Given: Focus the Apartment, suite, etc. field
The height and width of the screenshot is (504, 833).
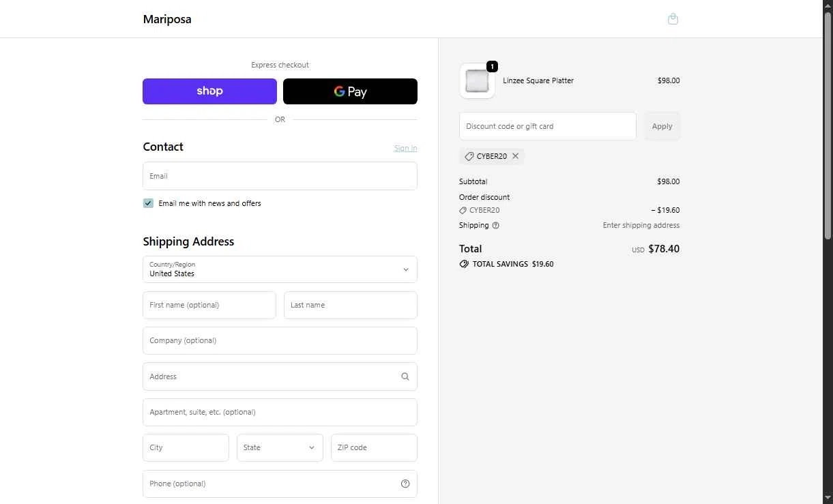Looking at the screenshot, I should pyautogui.click(x=280, y=412).
